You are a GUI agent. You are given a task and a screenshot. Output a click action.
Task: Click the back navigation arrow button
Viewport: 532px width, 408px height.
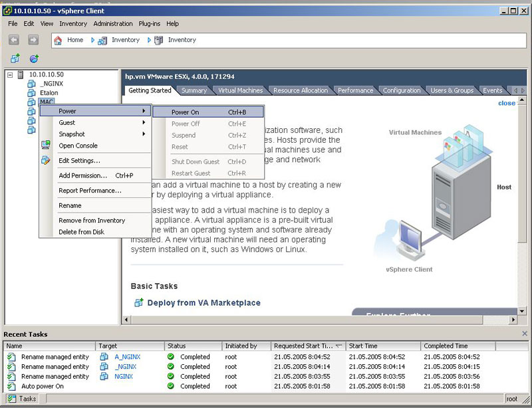[x=14, y=40]
